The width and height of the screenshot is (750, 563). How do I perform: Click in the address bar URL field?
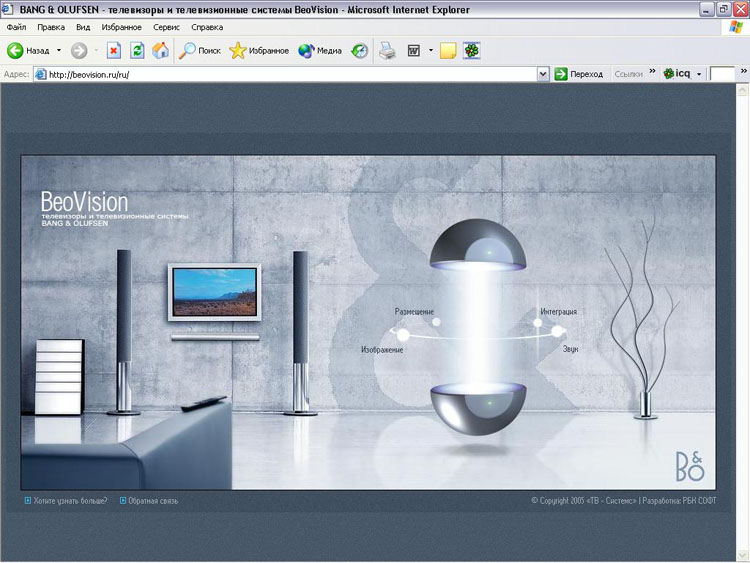[x=290, y=74]
